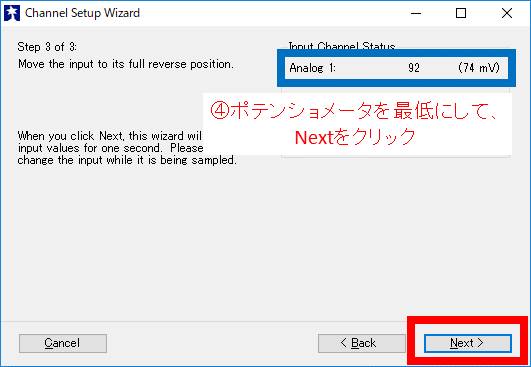Click the '(74 mV)' voltage reading

tap(479, 68)
